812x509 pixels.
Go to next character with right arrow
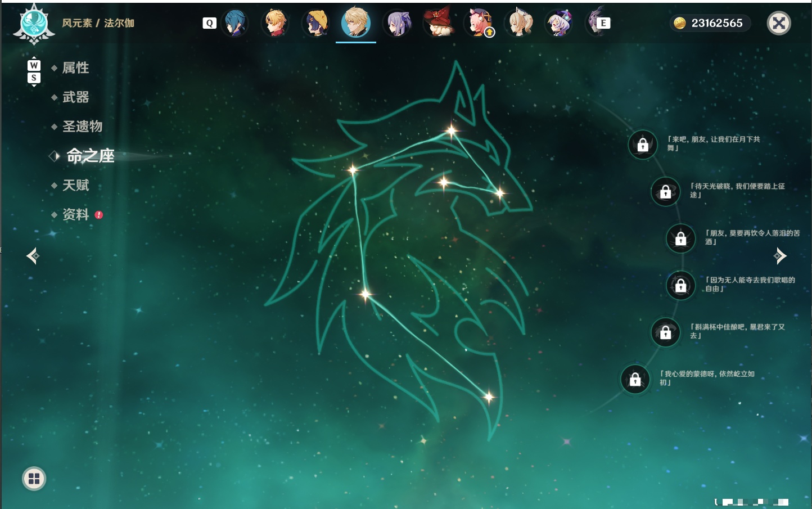pyautogui.click(x=780, y=256)
